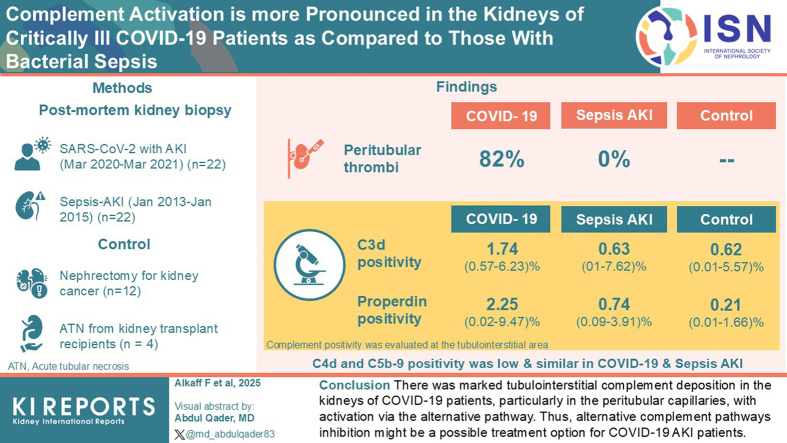Image resolution: width=787 pixels, height=443 pixels.
Task: Click the Abdul Qader, MD author name
Action: click(214, 418)
